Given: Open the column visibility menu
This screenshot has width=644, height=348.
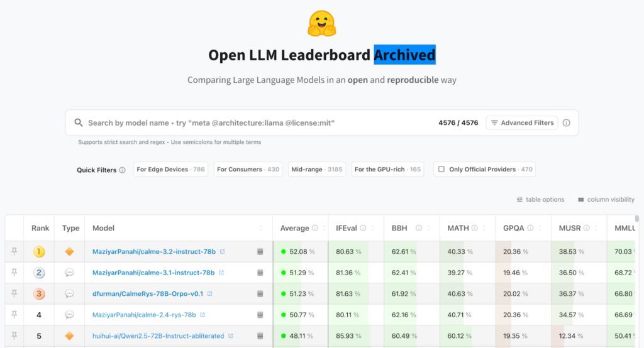Looking at the screenshot, I should [x=606, y=200].
